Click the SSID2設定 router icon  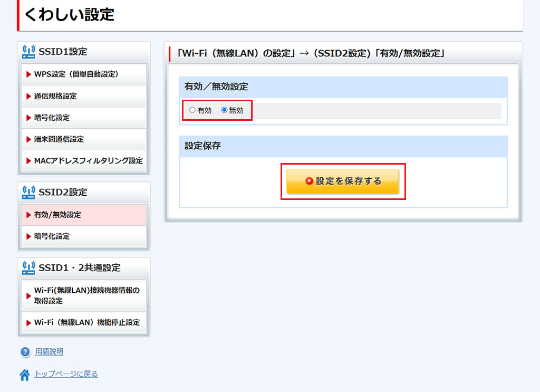click(28, 192)
